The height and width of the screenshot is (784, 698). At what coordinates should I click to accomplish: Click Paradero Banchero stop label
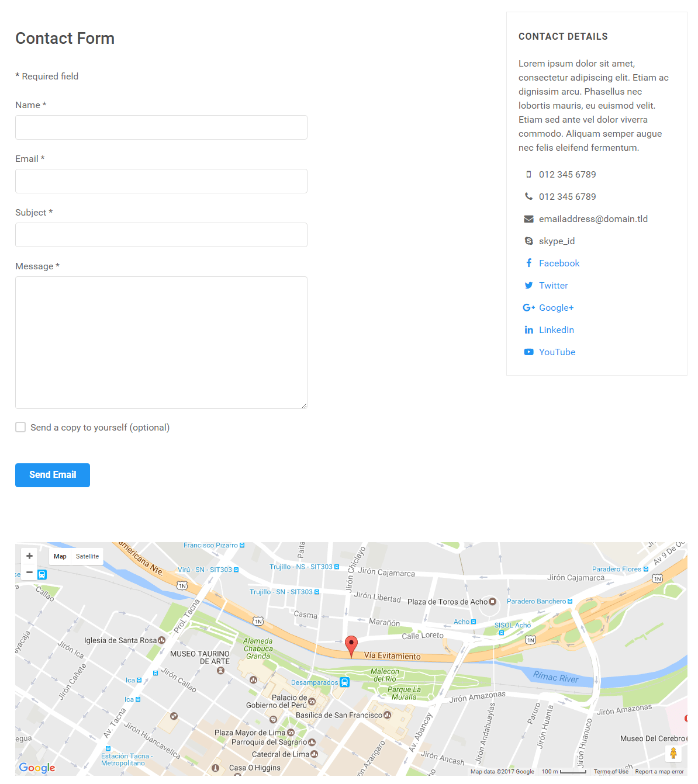536,601
